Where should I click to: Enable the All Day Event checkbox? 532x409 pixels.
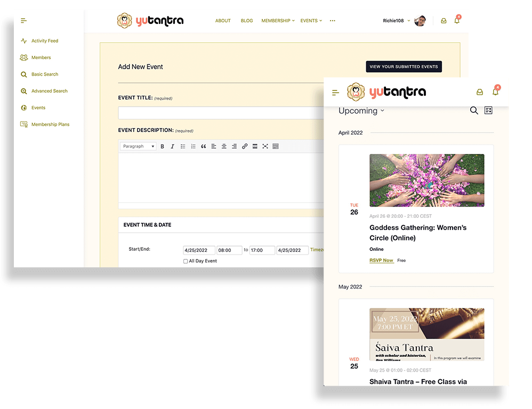(186, 261)
